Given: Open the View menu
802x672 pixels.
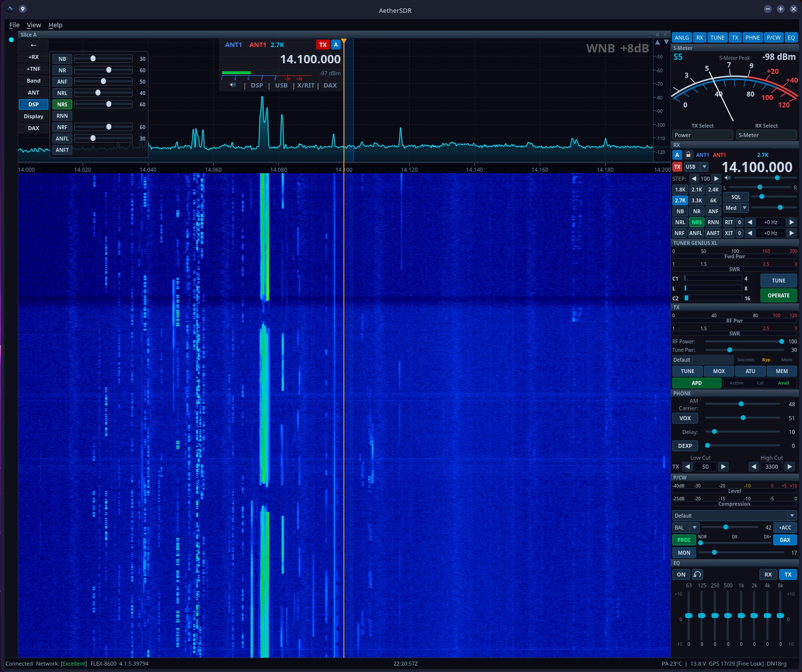Looking at the screenshot, I should [34, 25].
